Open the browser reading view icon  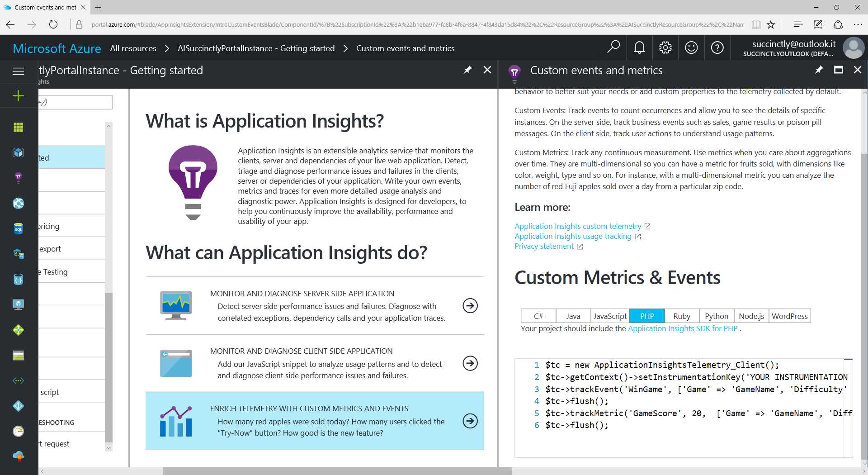pos(756,24)
